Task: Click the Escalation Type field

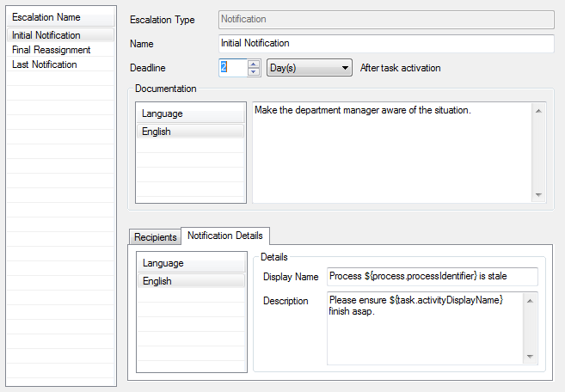Action: pyautogui.click(x=386, y=19)
